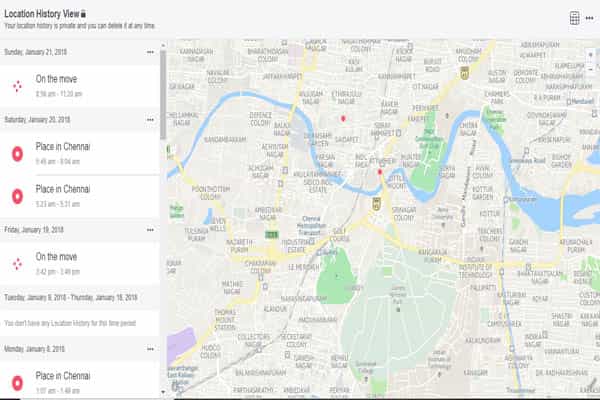
Task: Click the Narasingapuram map label
Action: (304, 299)
